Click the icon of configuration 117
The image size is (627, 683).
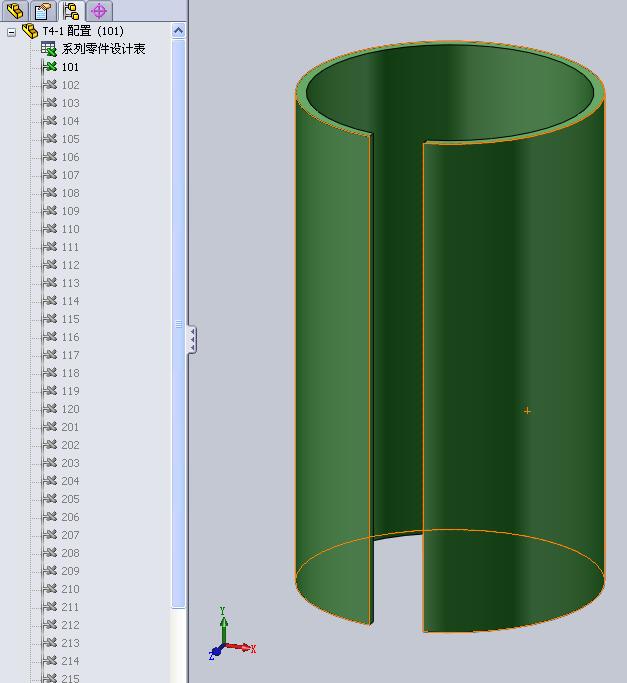tap(50, 355)
